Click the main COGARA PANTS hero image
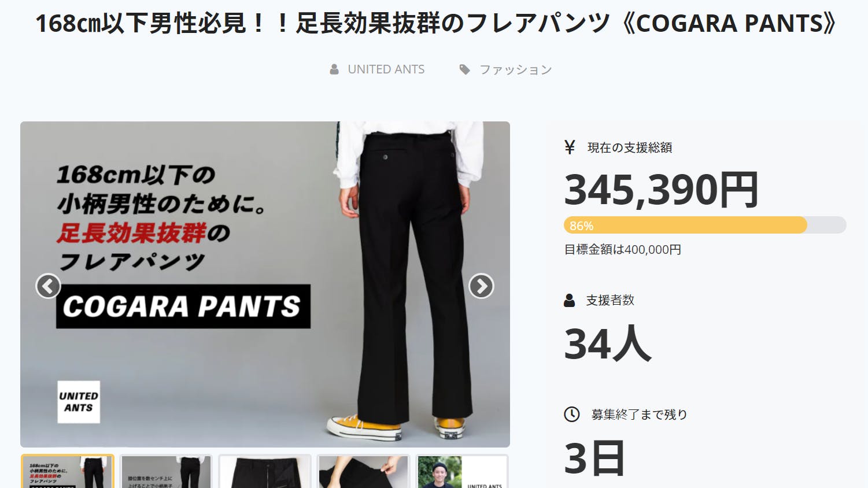This screenshot has width=868, height=488. tap(265, 284)
